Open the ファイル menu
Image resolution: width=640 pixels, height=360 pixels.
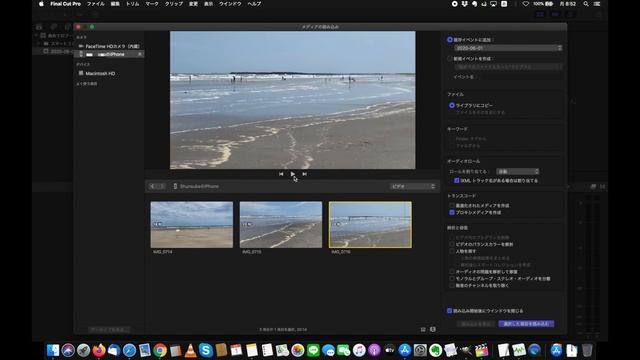point(96,4)
